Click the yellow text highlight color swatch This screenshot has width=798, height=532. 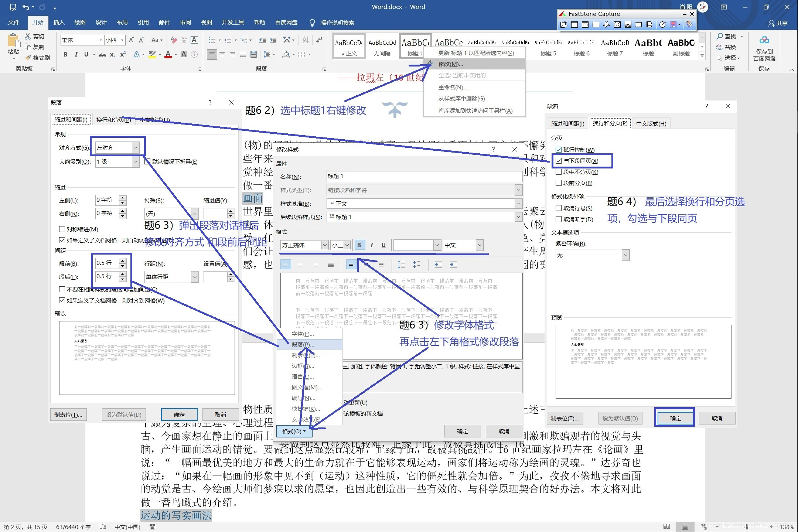[152, 55]
